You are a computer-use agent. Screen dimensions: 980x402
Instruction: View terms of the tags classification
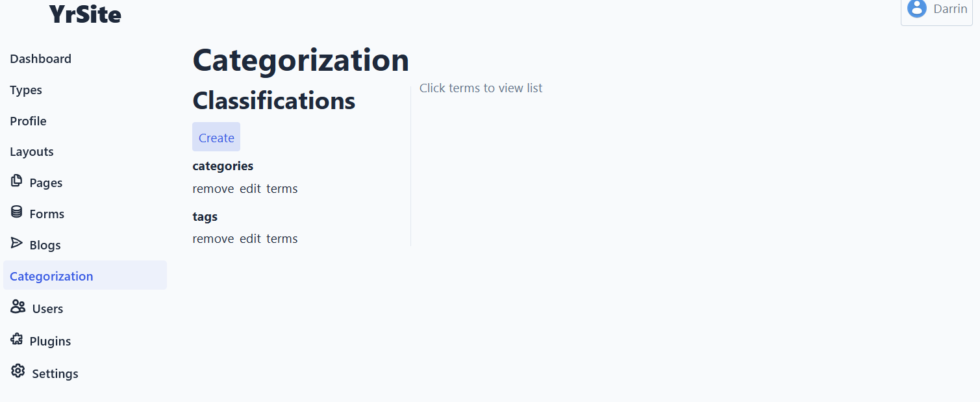(282, 239)
